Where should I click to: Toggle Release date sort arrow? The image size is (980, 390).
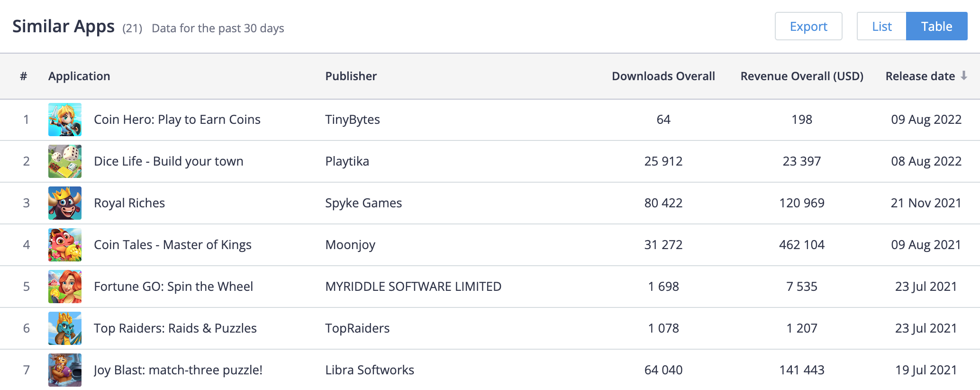[964, 76]
